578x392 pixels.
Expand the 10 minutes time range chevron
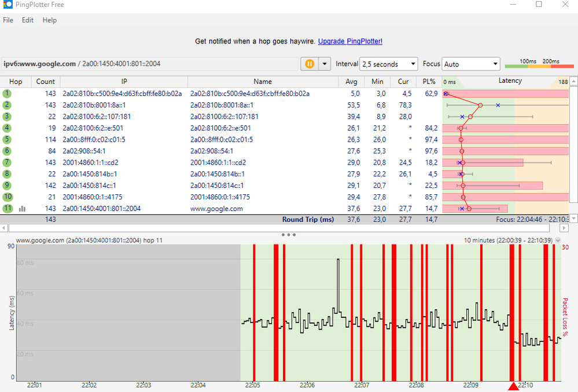tap(558, 239)
